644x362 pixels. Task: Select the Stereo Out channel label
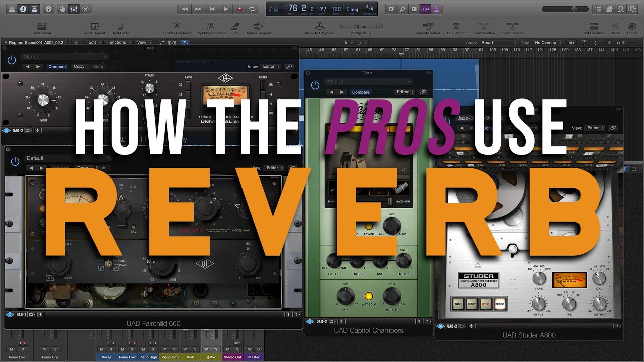click(233, 357)
